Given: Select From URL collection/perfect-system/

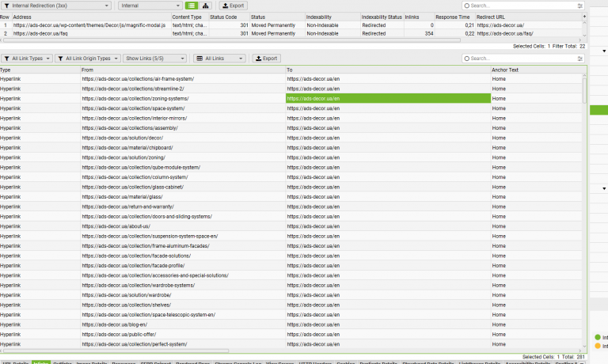Looking at the screenshot, I should click(x=135, y=344).
